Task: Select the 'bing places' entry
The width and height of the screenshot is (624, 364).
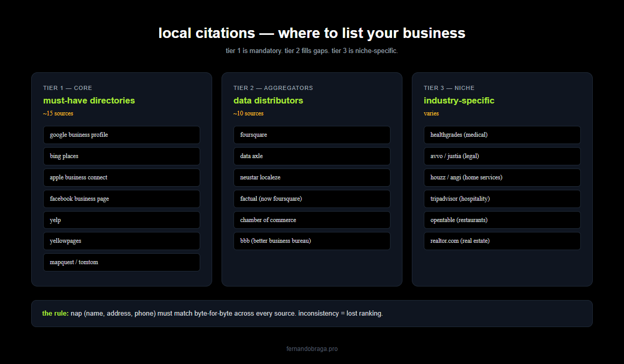Action: click(x=122, y=156)
